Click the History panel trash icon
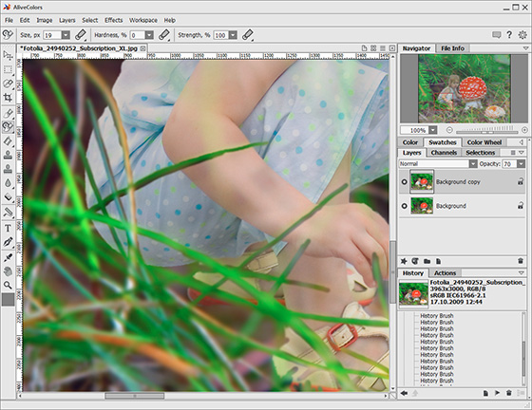 [x=509, y=393]
